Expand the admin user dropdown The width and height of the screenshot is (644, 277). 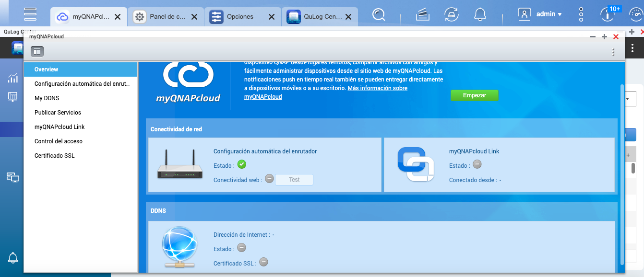(540, 14)
